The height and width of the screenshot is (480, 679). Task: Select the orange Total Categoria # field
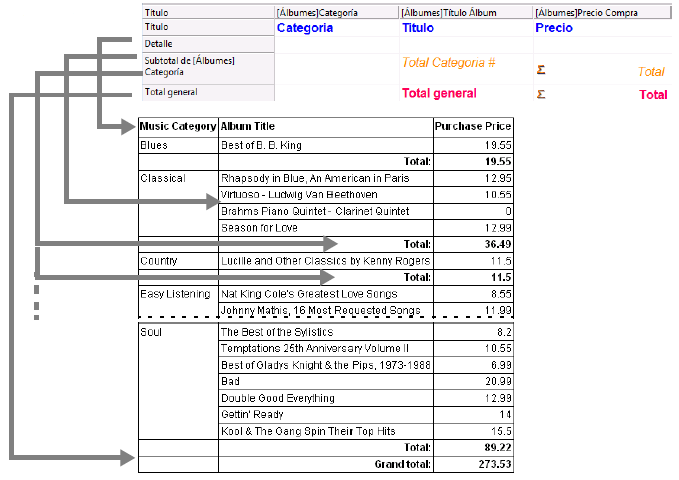(449, 63)
